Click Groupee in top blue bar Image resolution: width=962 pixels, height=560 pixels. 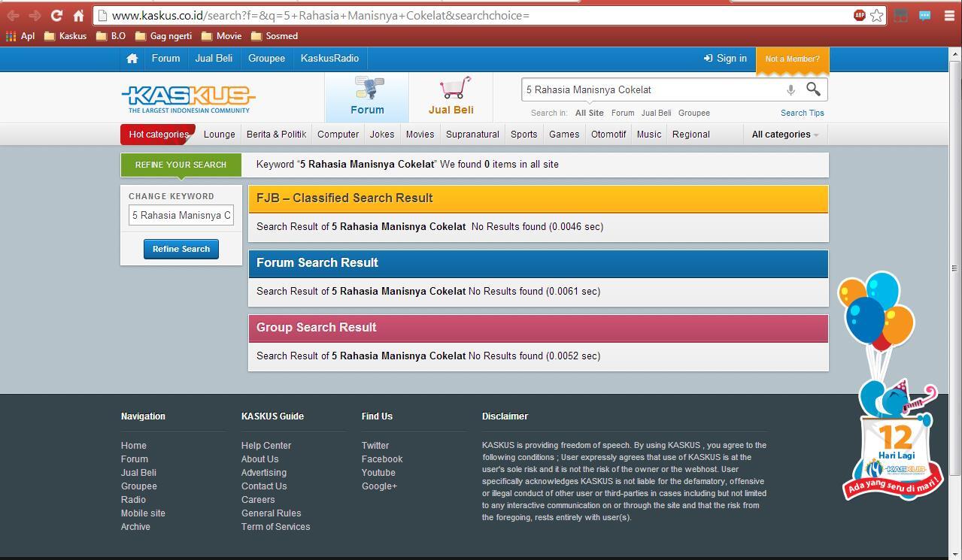[x=267, y=59]
